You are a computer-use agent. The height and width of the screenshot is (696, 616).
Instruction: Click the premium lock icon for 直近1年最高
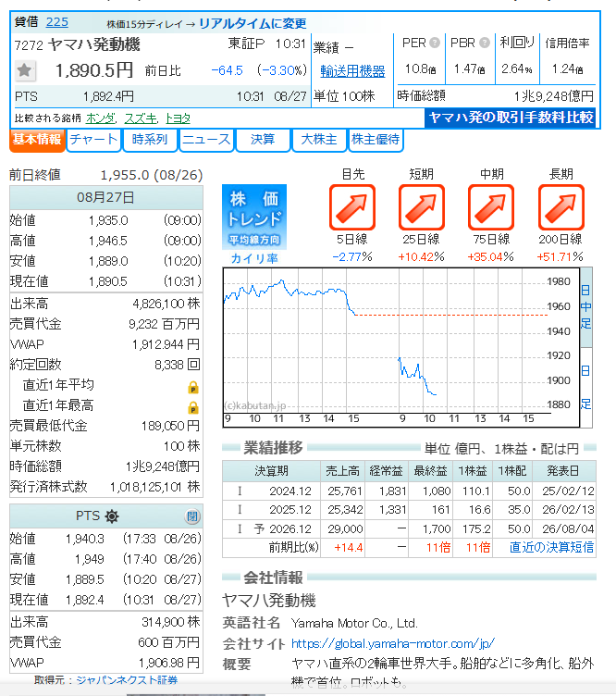193,407
